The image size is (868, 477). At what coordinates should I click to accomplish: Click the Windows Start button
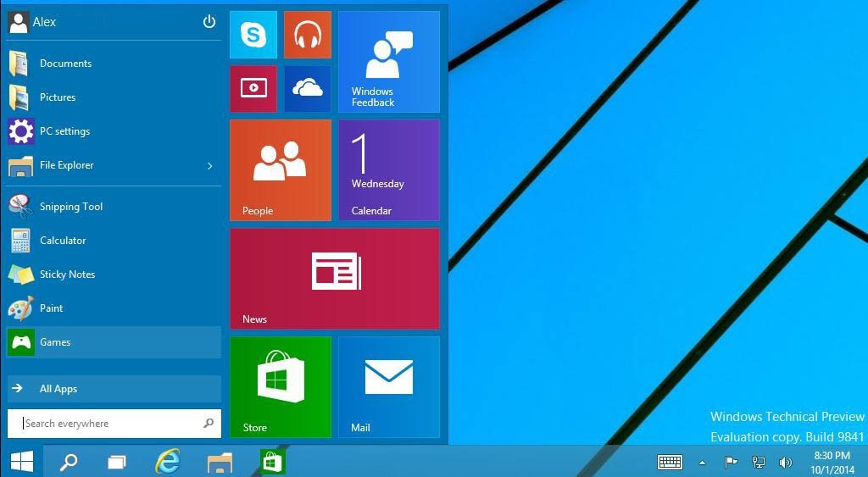tap(21, 461)
